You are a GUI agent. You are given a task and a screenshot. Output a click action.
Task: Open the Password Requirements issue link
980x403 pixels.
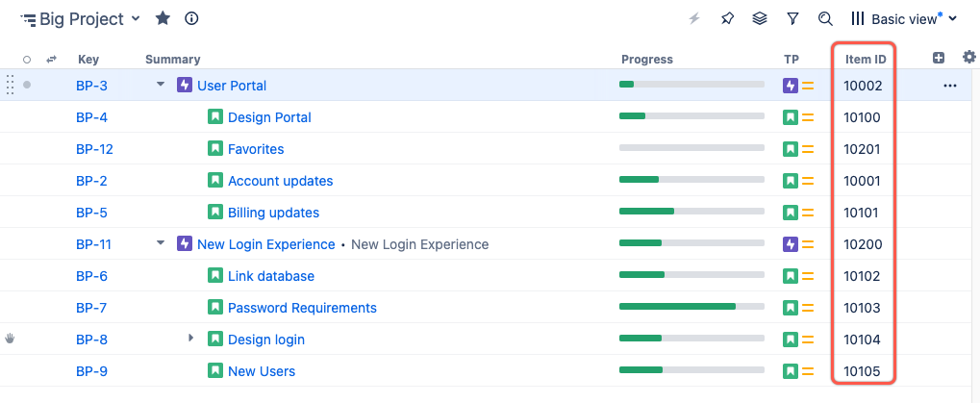click(302, 308)
